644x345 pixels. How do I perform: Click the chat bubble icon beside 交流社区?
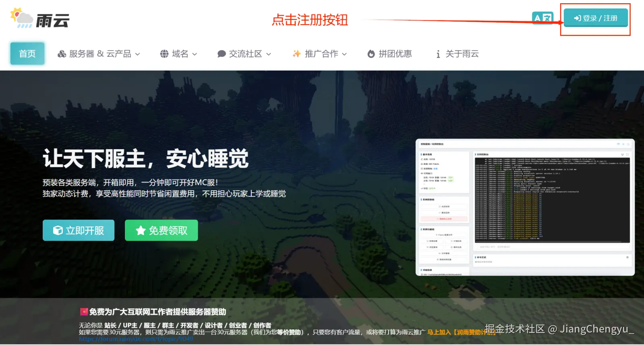click(222, 54)
